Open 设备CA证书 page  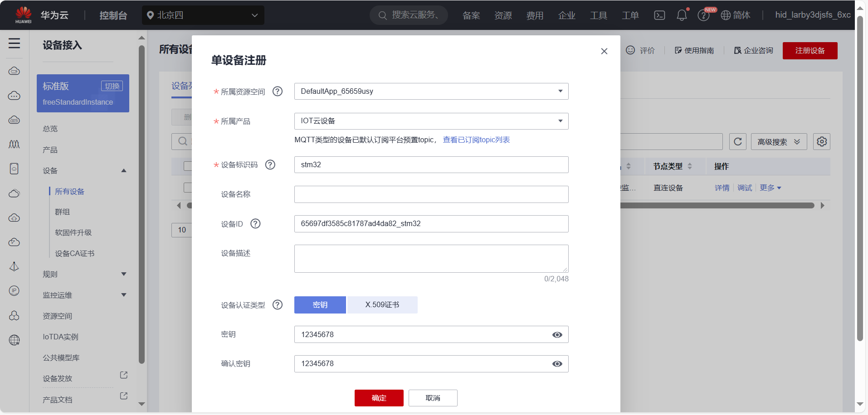point(74,253)
